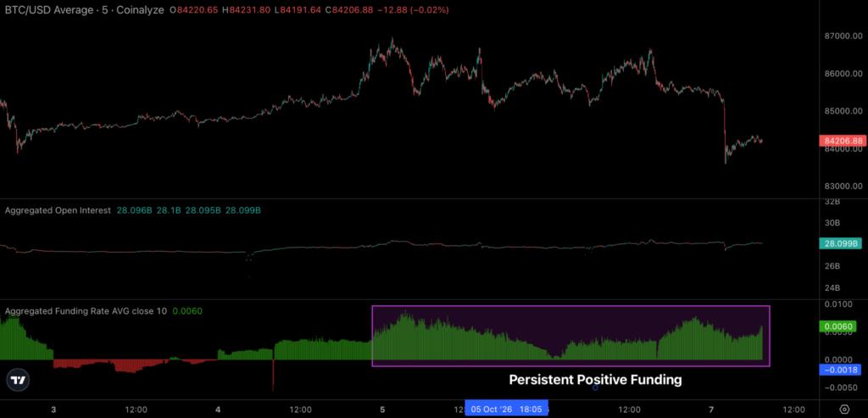Click 12:00 label after day 7
Image resolution: width=868 pixels, height=418 pixels.
click(793, 410)
